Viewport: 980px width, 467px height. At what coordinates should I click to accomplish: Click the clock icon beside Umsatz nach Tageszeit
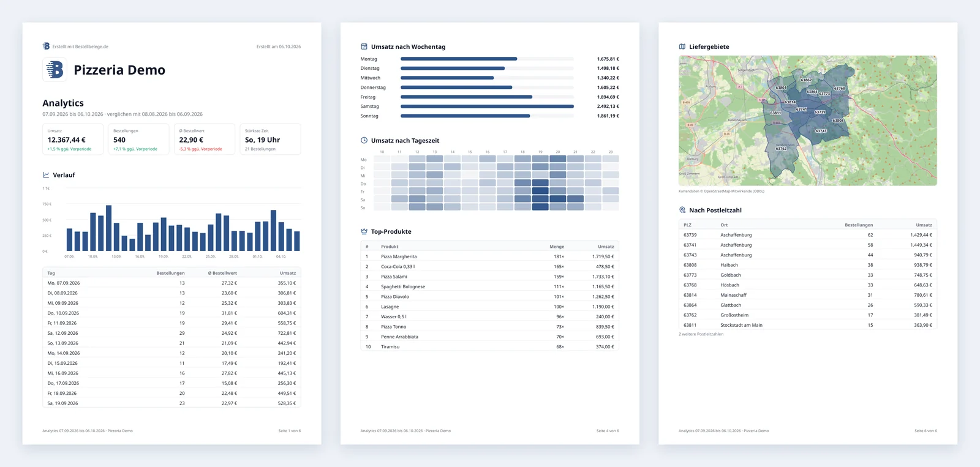(x=364, y=140)
